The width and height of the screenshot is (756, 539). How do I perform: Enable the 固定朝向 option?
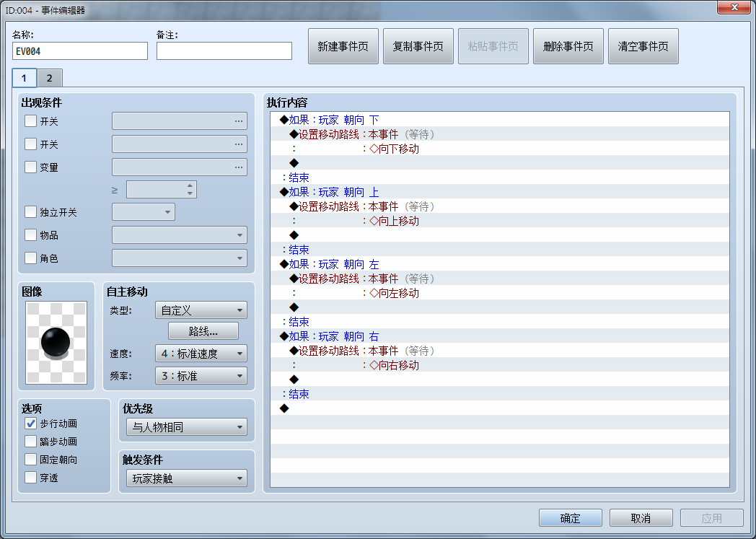click(x=30, y=460)
